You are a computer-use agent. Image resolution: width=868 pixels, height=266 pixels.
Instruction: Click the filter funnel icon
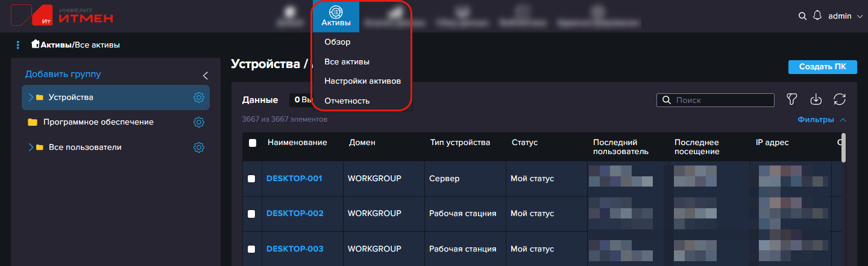click(792, 100)
